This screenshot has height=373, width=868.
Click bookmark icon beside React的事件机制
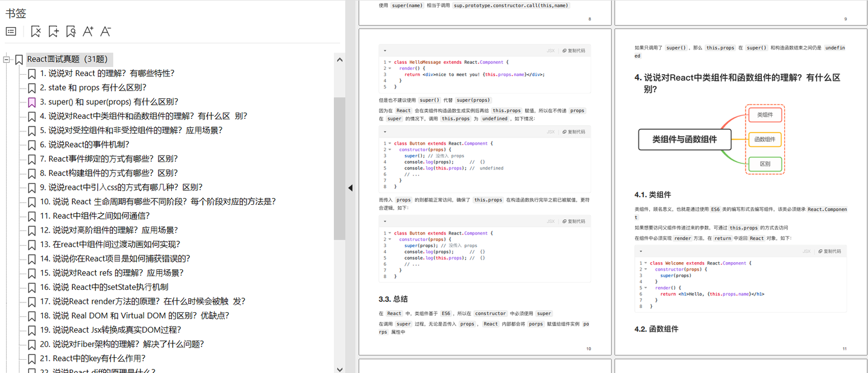(x=32, y=145)
